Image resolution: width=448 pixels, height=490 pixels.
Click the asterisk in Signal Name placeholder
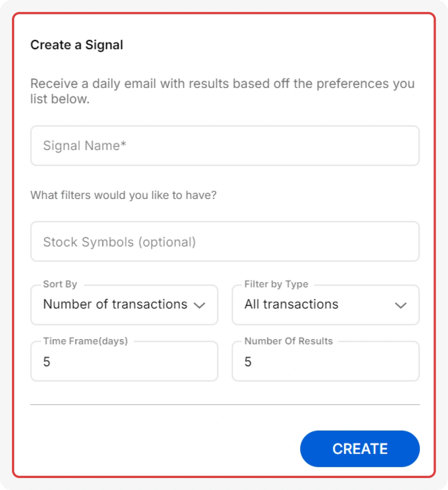point(124,143)
